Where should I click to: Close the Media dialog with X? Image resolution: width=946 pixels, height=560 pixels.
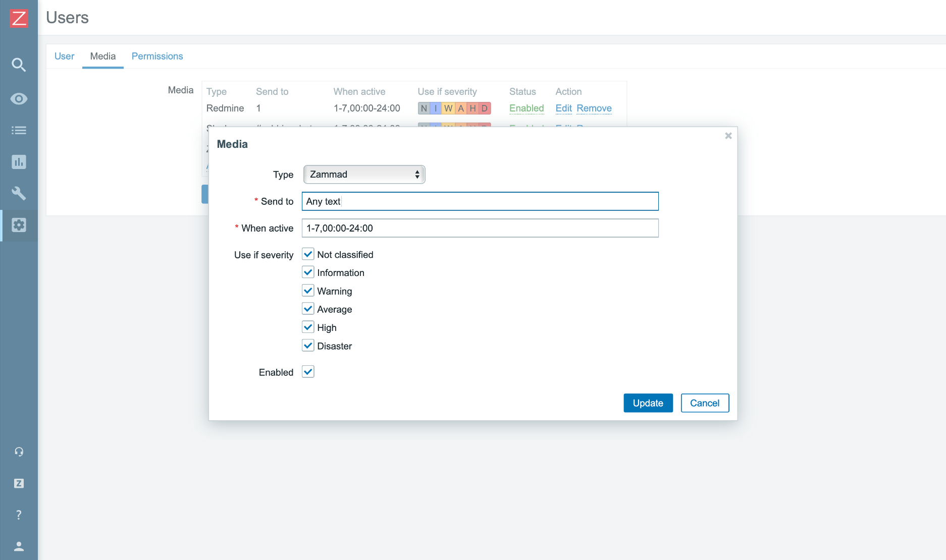[x=728, y=136]
